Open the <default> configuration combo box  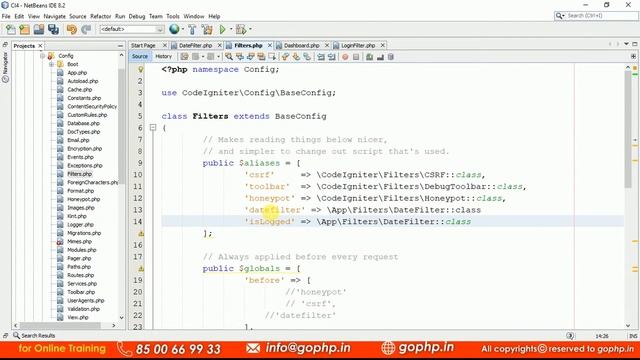click(131, 29)
